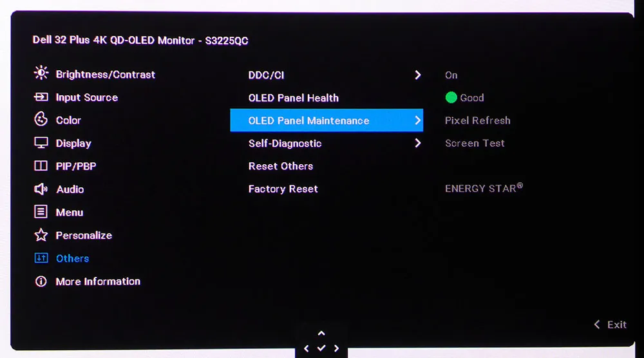Select the More Information info icon
This screenshot has height=358, width=644.
tap(41, 281)
